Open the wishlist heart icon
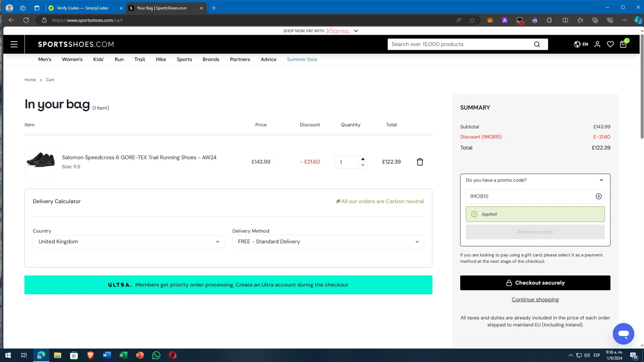Screen dimensions: 644x362 [610, 44]
